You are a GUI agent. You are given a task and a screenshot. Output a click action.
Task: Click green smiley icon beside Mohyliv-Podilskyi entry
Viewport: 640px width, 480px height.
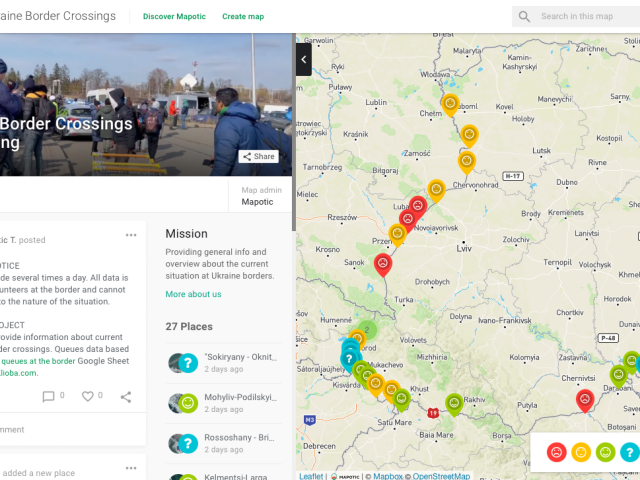point(188,403)
